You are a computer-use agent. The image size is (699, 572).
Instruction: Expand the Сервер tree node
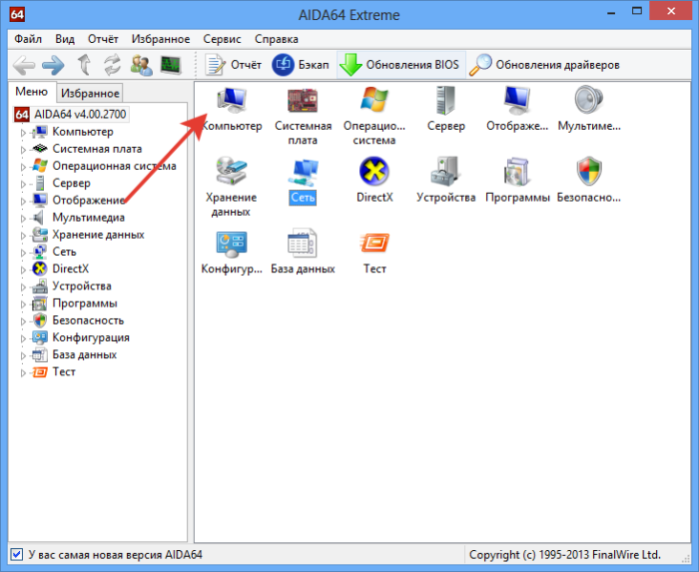23,184
